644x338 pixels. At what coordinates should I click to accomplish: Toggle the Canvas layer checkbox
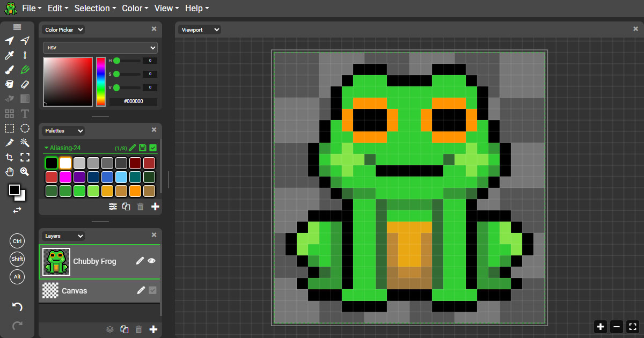tap(152, 290)
